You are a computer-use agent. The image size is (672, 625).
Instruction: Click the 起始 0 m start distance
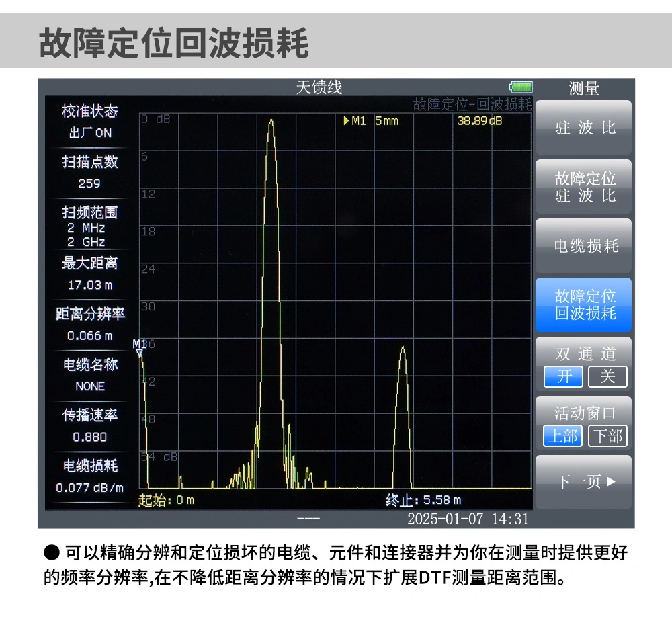pyautogui.click(x=166, y=500)
